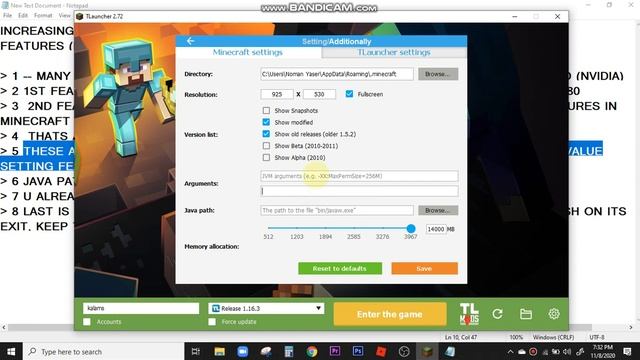Launch Adobe Photoshop from taskbar
The image size is (640, 360).
[358, 351]
